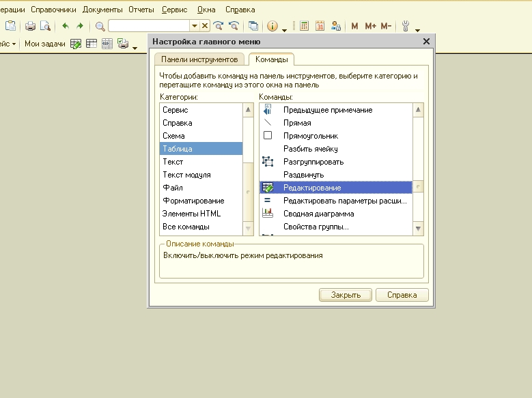Open dropdown arrow next to Мои задачи toolbar
532x398 pixels.
pos(135,47)
